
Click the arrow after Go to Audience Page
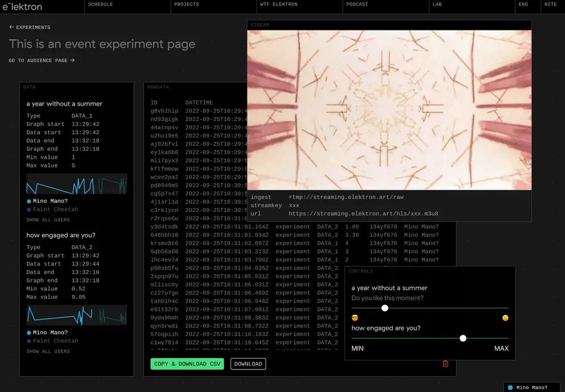coord(72,60)
